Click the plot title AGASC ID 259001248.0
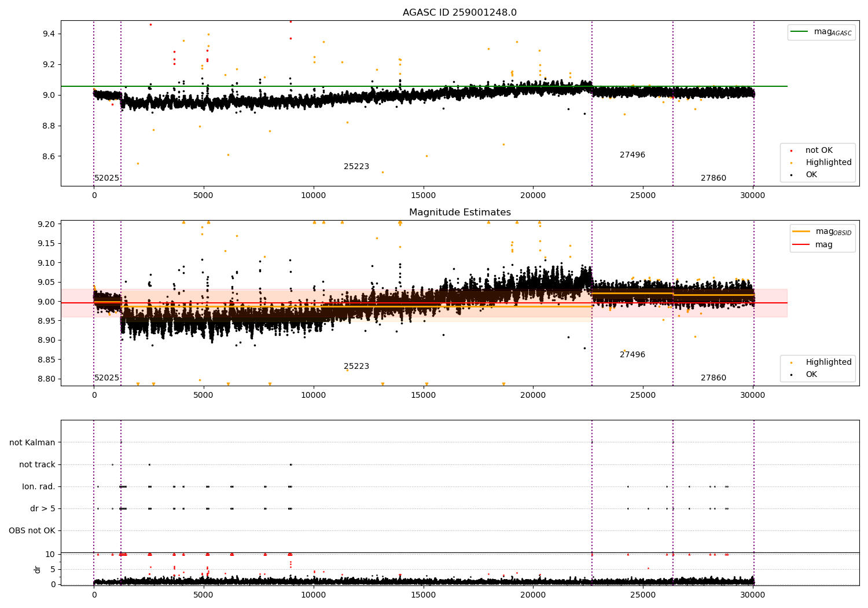The height and width of the screenshot is (608, 868). click(x=459, y=13)
